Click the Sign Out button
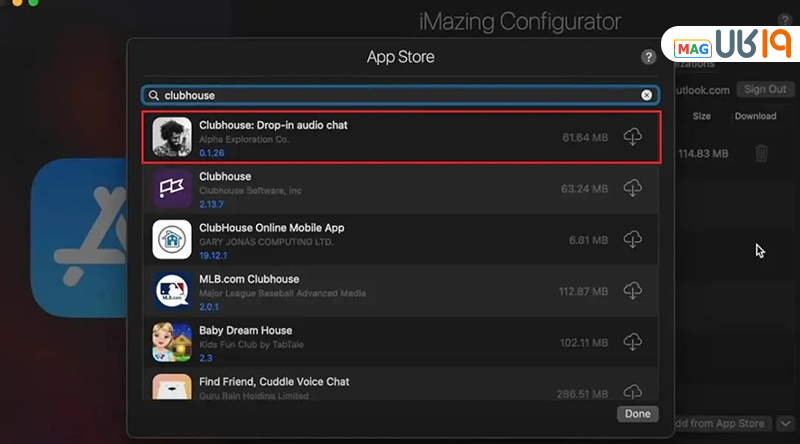Image resolution: width=800 pixels, height=444 pixels. (765, 89)
